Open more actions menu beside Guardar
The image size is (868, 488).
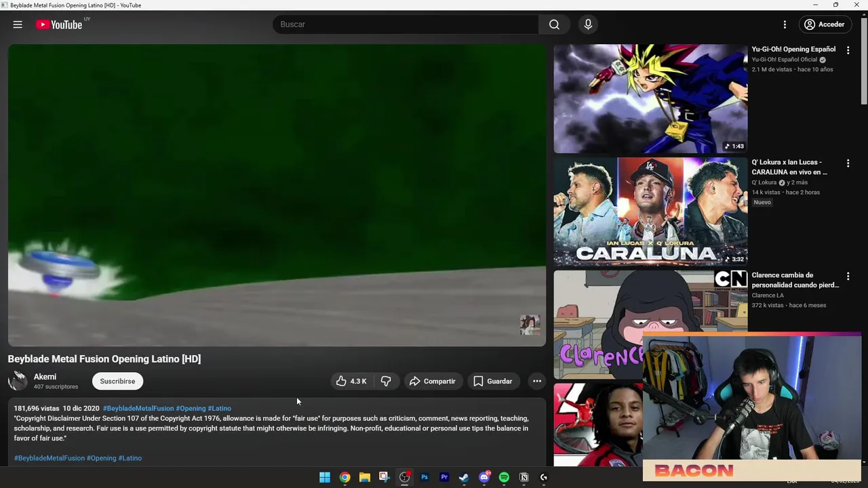point(537,381)
